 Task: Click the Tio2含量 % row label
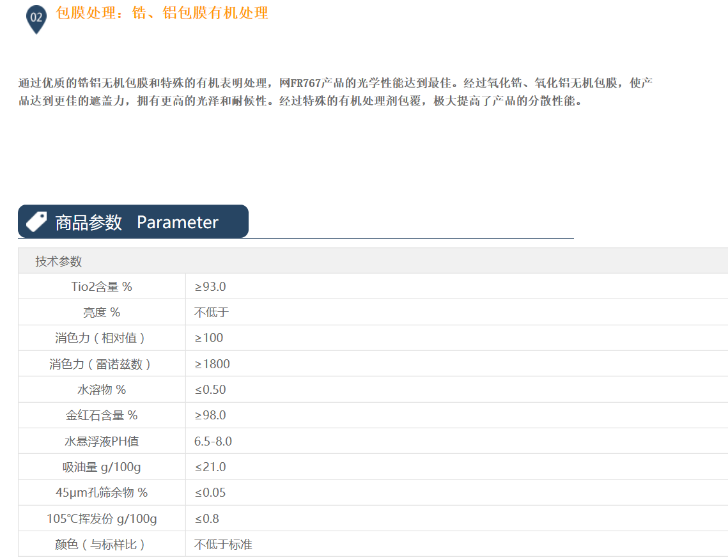coord(102,286)
